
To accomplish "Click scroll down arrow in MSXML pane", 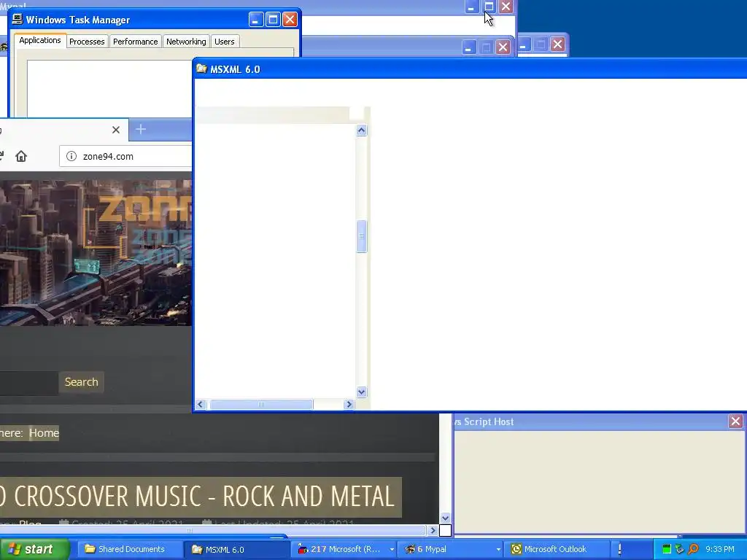I will click(362, 392).
